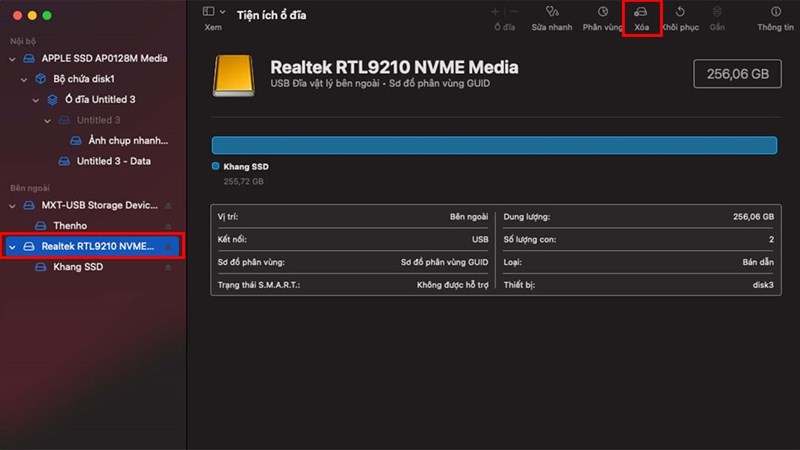Select Untitled 3 - Data volume
The width and height of the screenshot is (800, 450).
click(113, 161)
